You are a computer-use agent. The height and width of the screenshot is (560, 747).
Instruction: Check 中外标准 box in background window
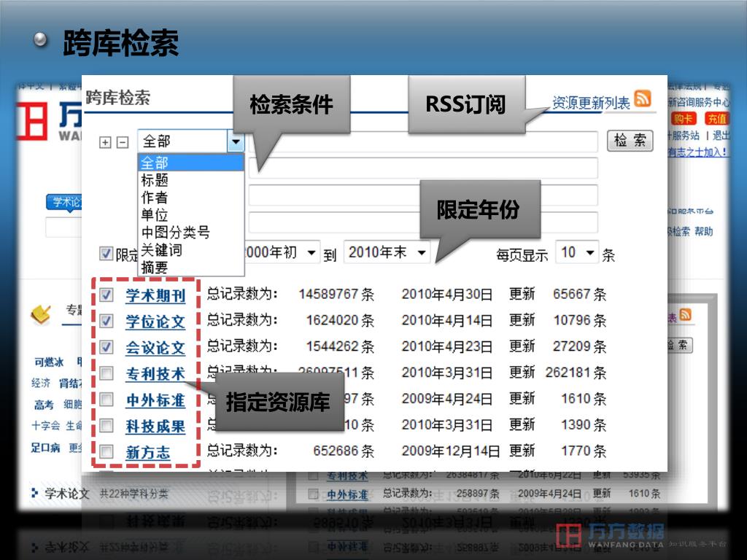[313, 494]
